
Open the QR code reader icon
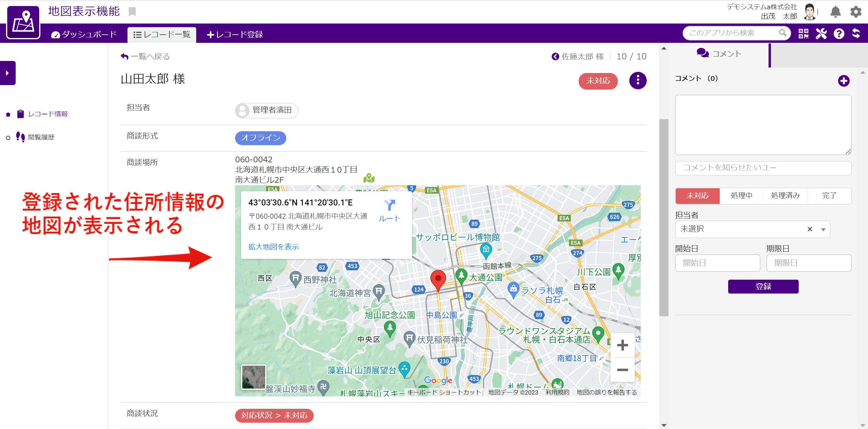coord(803,33)
